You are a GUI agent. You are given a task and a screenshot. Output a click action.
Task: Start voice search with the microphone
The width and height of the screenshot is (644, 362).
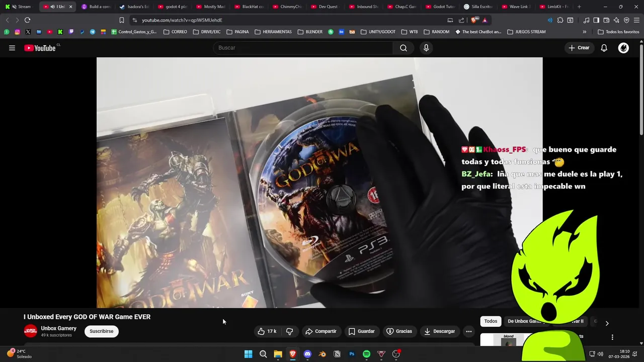point(426,48)
